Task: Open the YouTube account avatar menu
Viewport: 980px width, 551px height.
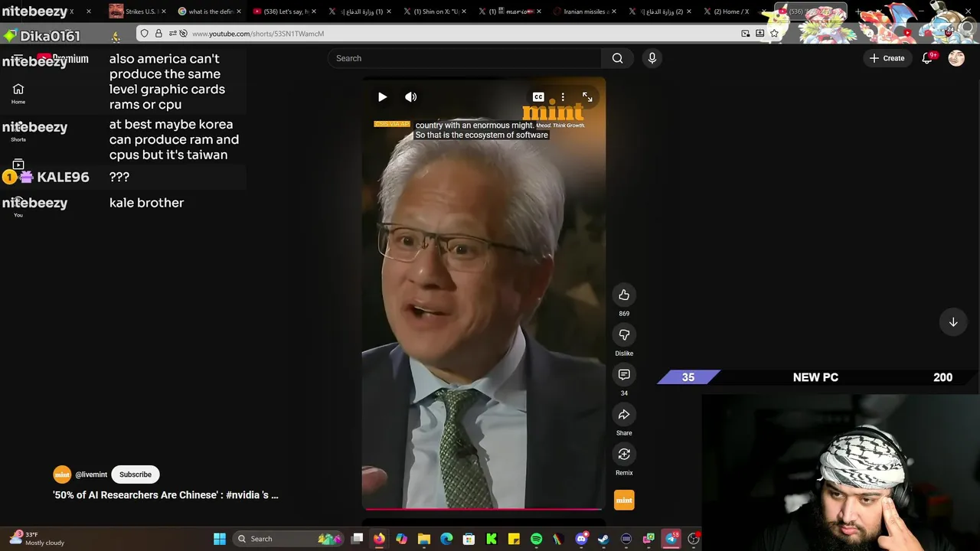Action: pos(956,58)
